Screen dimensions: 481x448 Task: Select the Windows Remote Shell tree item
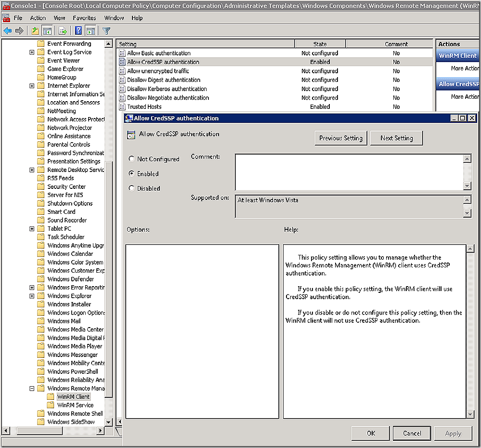(x=75, y=413)
